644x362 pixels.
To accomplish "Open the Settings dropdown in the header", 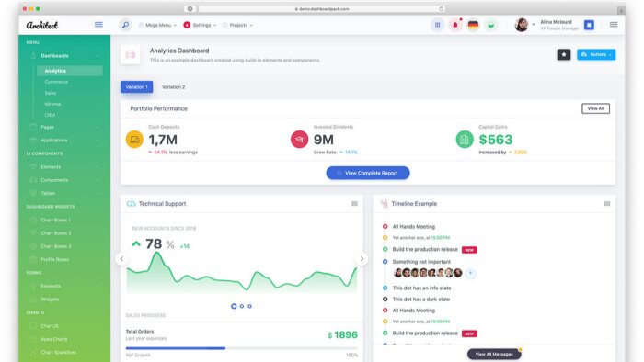I will tap(200, 25).
